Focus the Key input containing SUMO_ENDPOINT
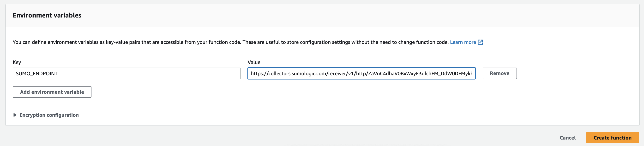This screenshot has width=644, height=146. pos(126,74)
